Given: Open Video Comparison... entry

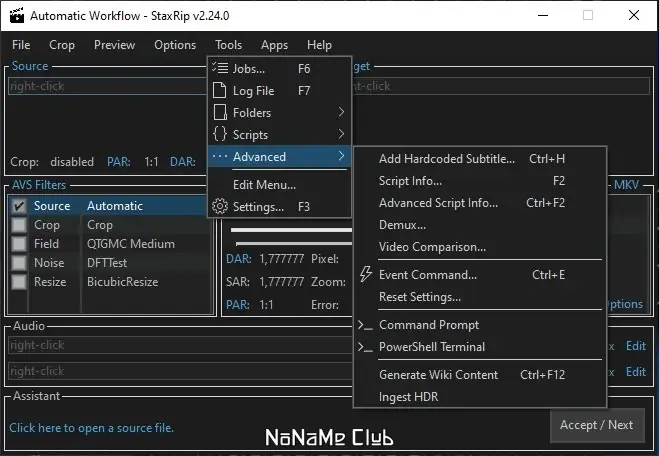Looking at the screenshot, I should [x=480, y=247].
